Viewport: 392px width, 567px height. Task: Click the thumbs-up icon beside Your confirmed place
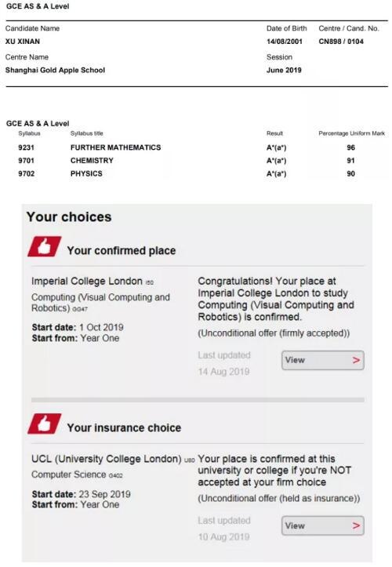tap(44, 246)
